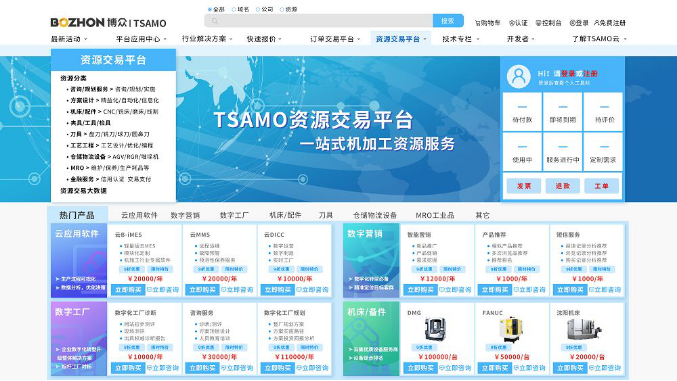677x381 pixels.
Task: Switch to the MRO工业品 product tab
Action: [x=435, y=215]
